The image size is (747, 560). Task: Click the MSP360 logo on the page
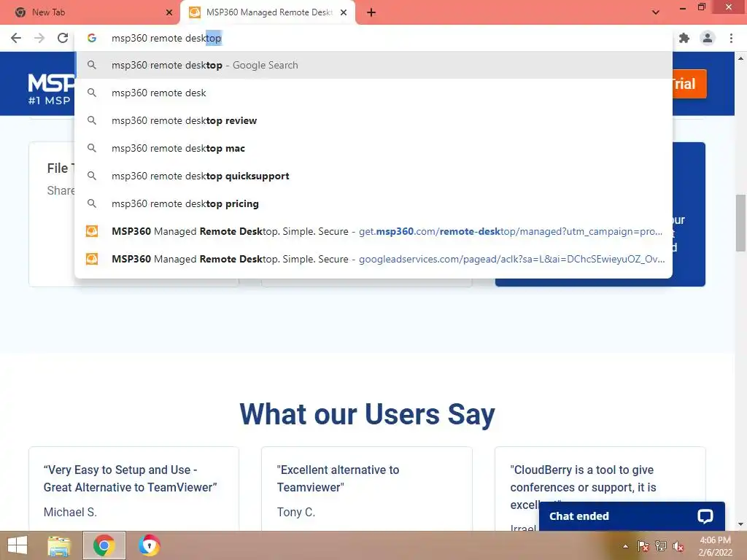tap(50, 88)
